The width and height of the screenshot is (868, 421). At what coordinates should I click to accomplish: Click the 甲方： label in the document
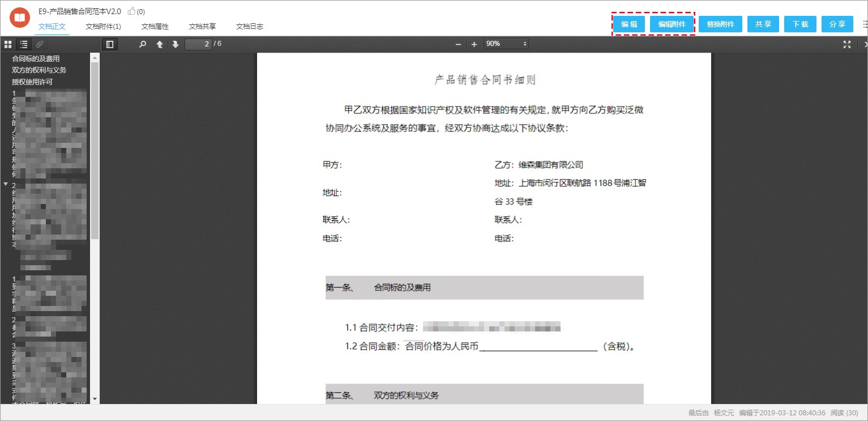(332, 165)
